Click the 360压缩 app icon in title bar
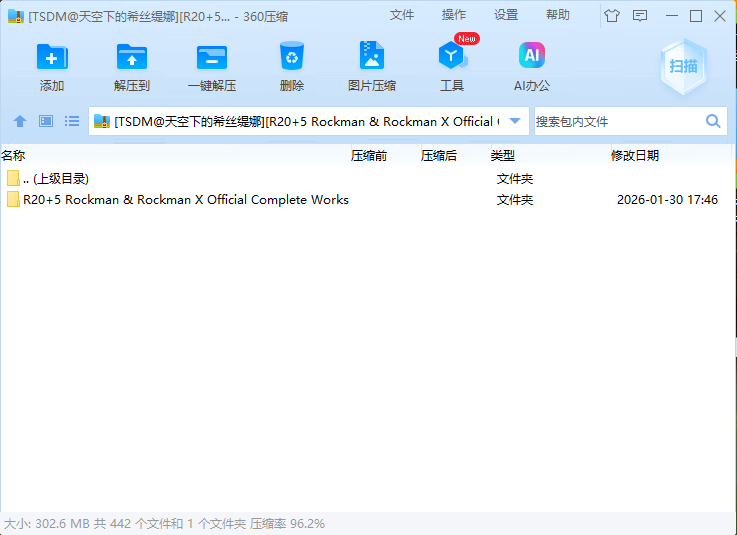The width and height of the screenshot is (737, 535). 16,16
